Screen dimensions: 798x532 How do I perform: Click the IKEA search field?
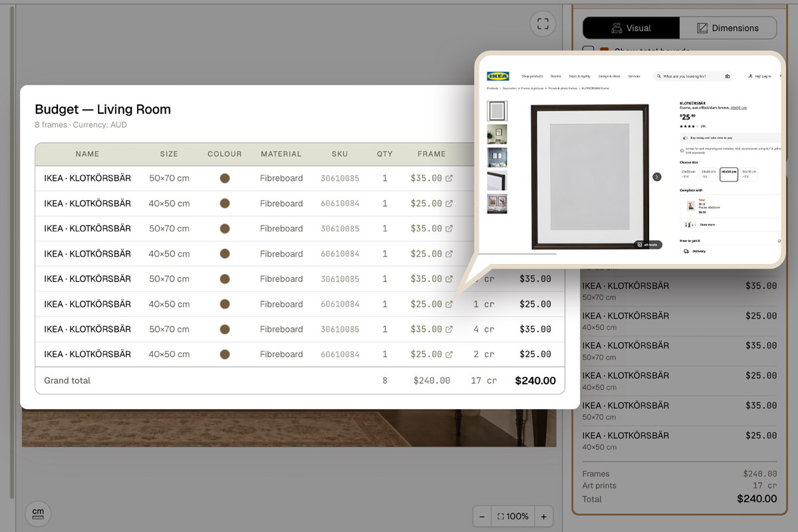[692, 76]
